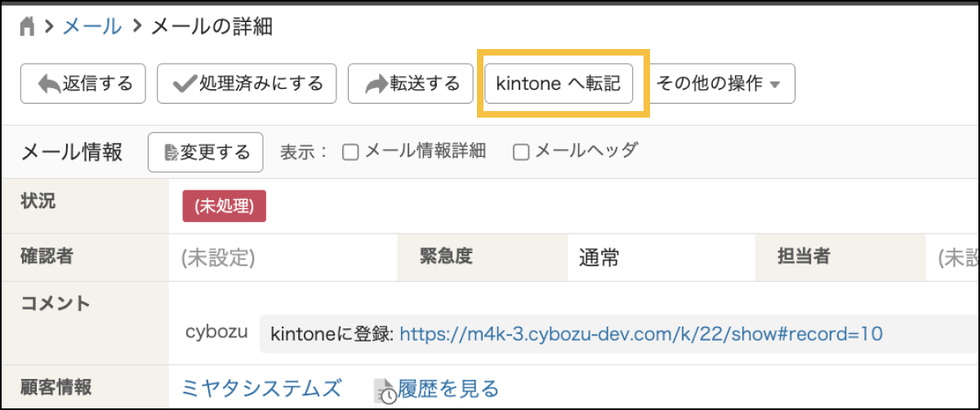Image resolution: width=980 pixels, height=410 pixels.
Task: Mark mail as processed with 処理済みにする
Action: (x=247, y=83)
